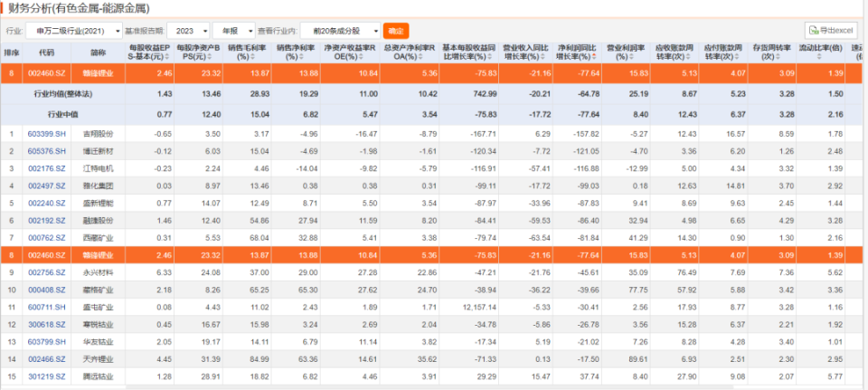This screenshot has height=390, width=868.
Task: Open stock code link 002176.SZ
Action: [46, 168]
